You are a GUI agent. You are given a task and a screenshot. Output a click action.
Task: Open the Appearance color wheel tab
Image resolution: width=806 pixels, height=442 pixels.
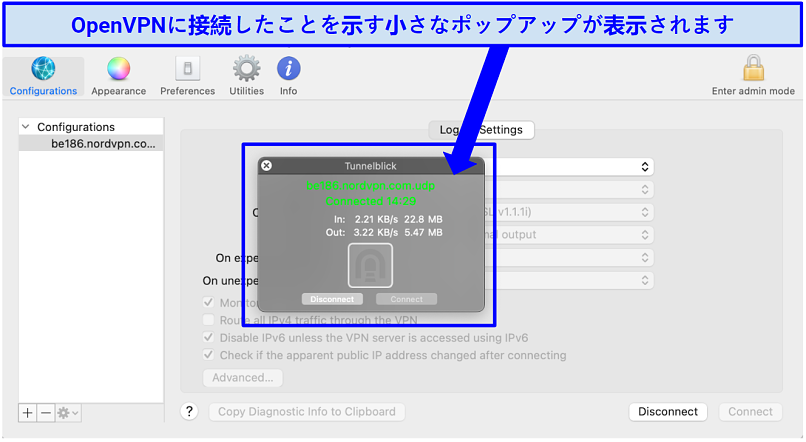tap(118, 77)
